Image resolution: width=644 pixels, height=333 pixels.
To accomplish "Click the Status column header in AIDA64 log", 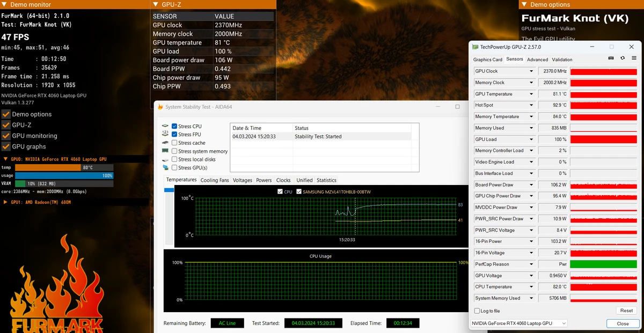I will tap(352, 128).
